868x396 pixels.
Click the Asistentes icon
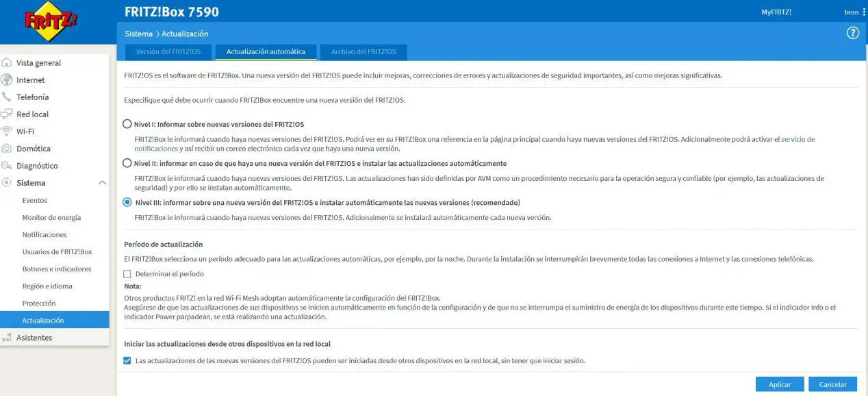[x=7, y=337]
